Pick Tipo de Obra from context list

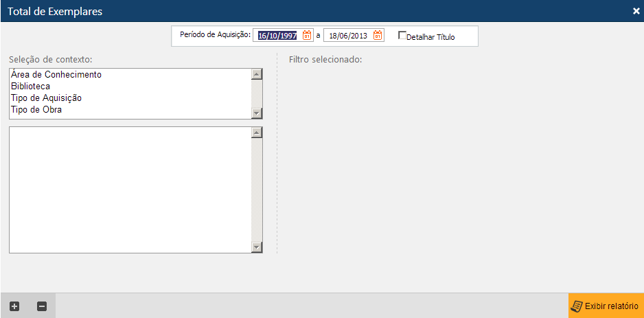click(36, 109)
